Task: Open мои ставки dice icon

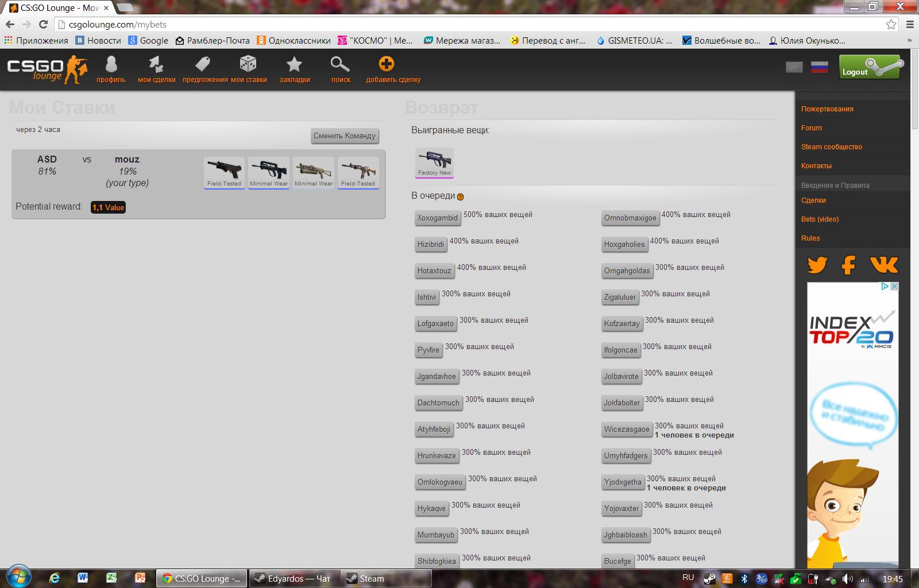Action: coord(248,64)
